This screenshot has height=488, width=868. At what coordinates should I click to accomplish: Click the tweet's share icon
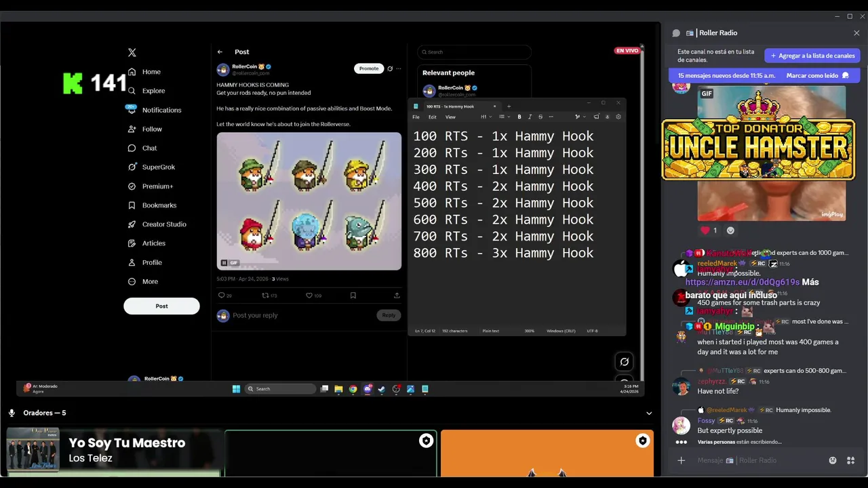397,296
